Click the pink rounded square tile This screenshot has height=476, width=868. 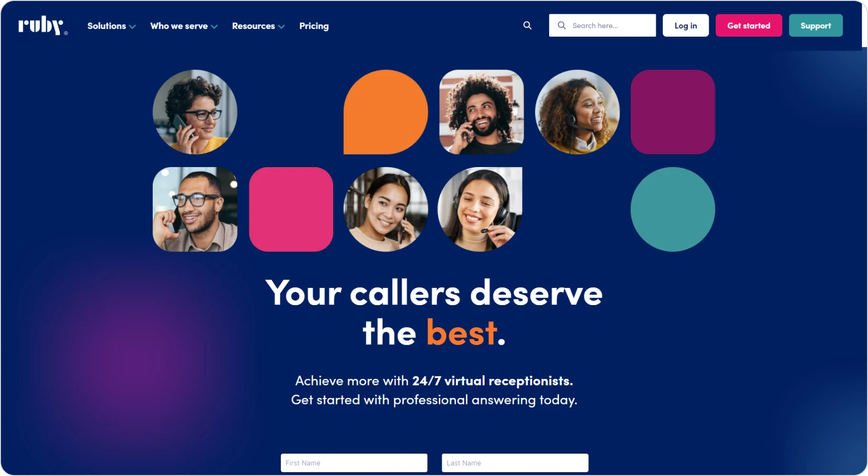pos(291,209)
